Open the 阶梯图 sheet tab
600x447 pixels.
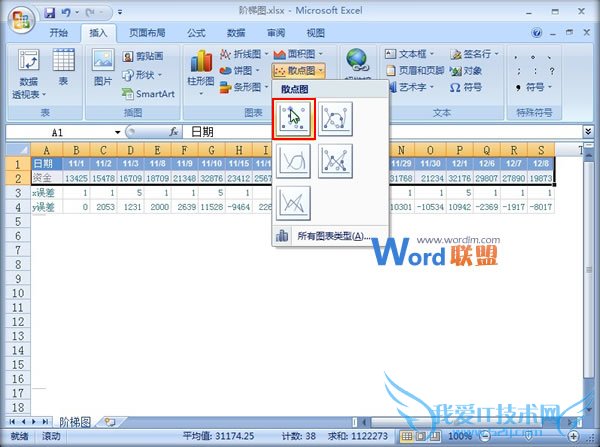point(75,422)
